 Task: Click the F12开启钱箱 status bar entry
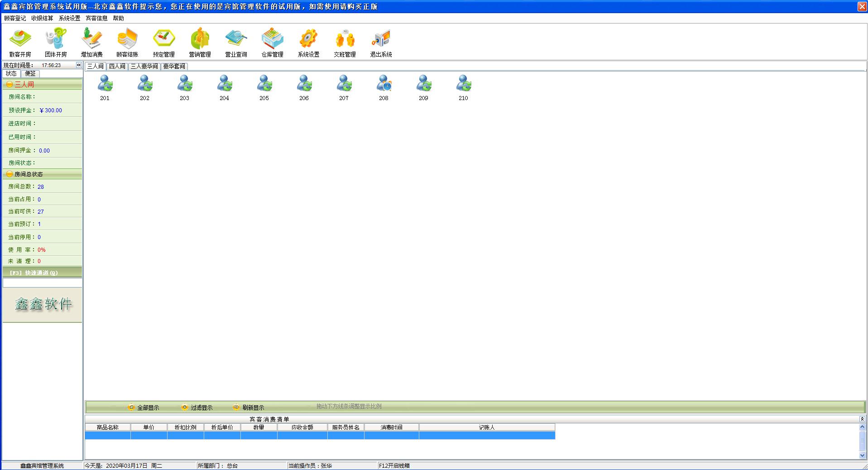pos(394,465)
